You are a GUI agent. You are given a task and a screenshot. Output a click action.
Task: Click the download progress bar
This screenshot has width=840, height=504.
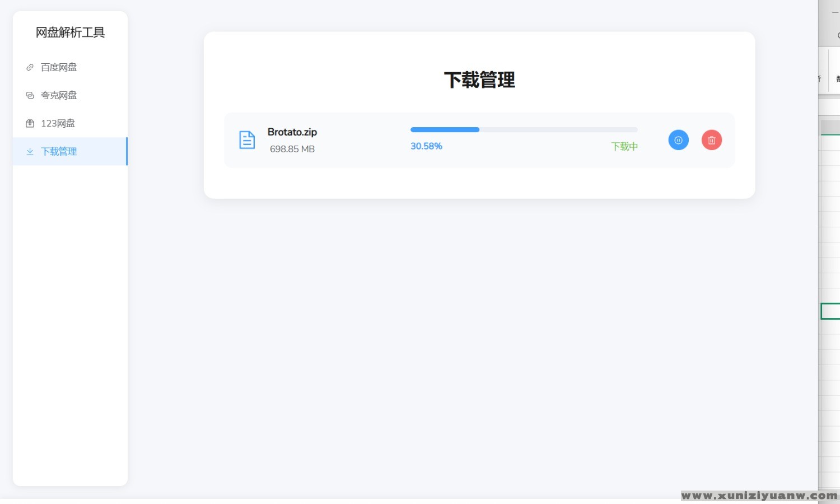click(x=524, y=130)
